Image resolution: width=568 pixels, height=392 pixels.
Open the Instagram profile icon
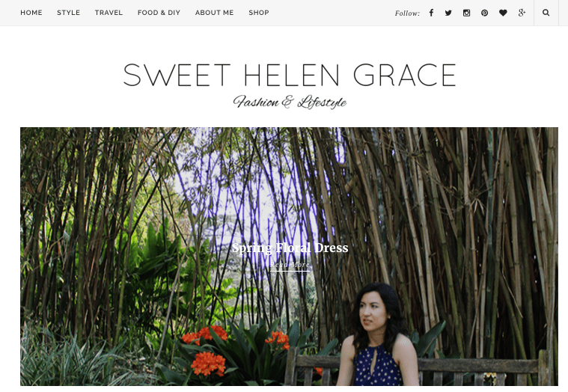[x=466, y=13]
